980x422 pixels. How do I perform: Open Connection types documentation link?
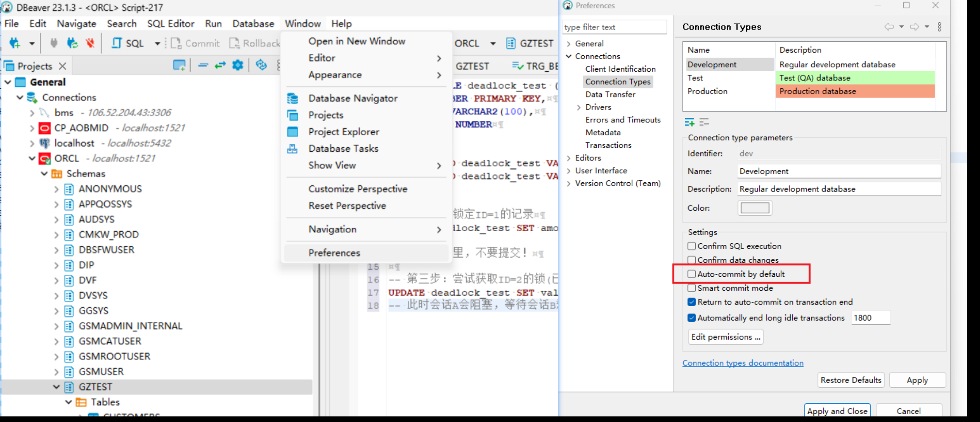[x=743, y=363]
